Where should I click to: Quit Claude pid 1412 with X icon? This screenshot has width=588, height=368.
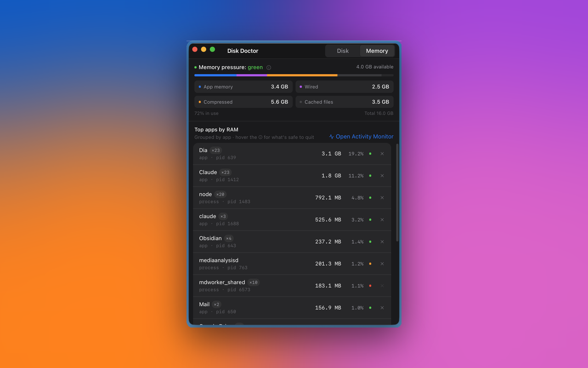382,176
